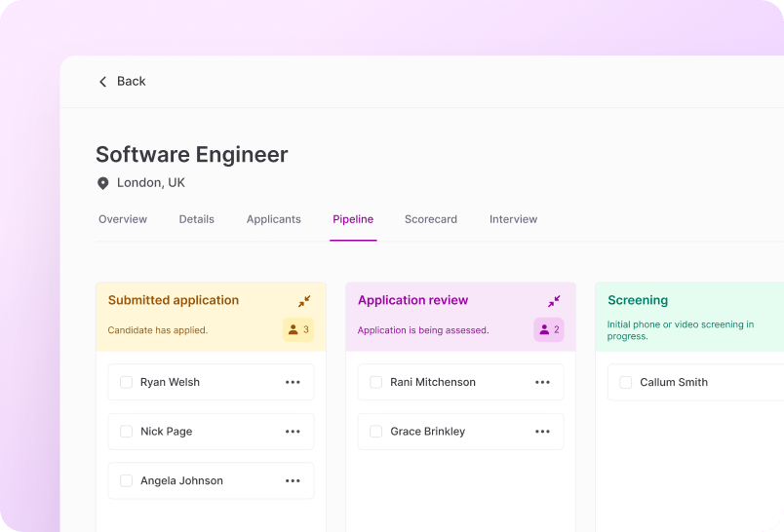Click the Back arrow icon

point(102,82)
